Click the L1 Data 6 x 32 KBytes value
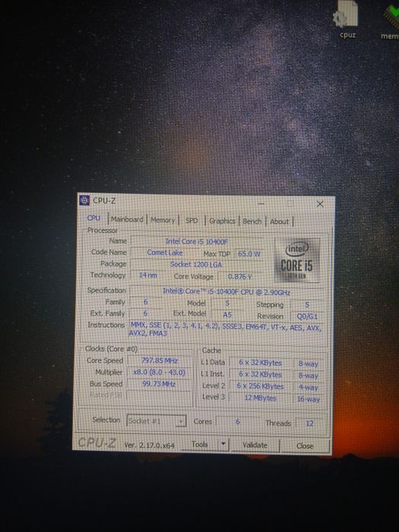Image resolution: width=399 pixels, height=532 pixels. click(x=260, y=363)
